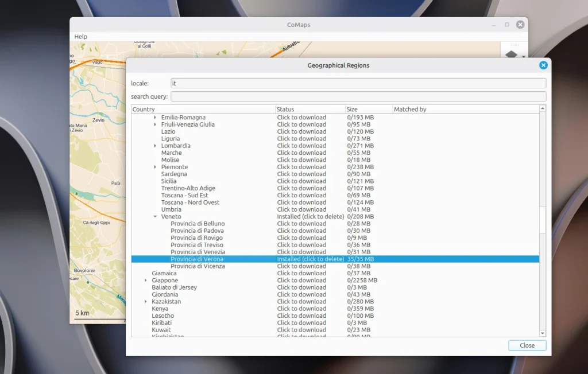This screenshot has height=374, width=588.
Task: Click the Close button
Action: pyautogui.click(x=526, y=345)
